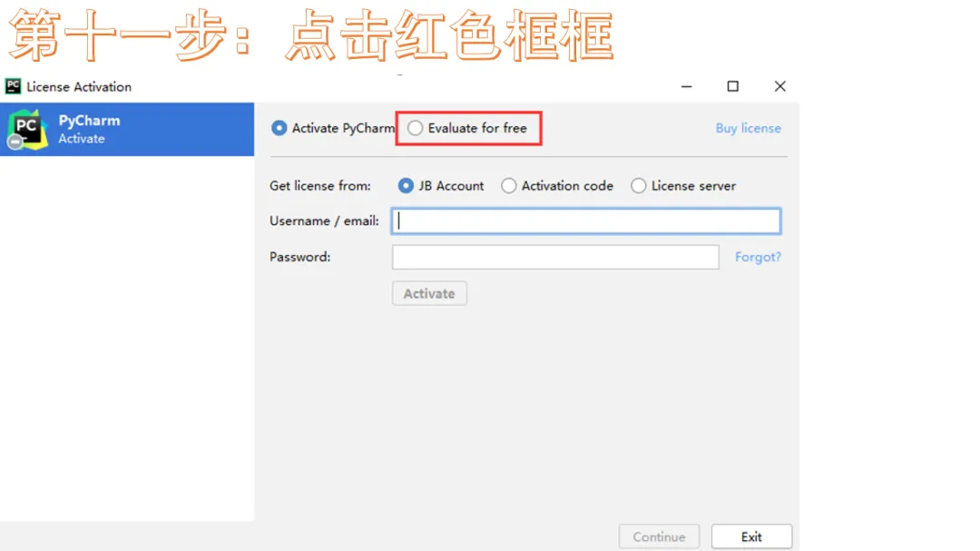This screenshot has width=980, height=551.
Task: Click the Forgot? password link
Action: (x=758, y=257)
